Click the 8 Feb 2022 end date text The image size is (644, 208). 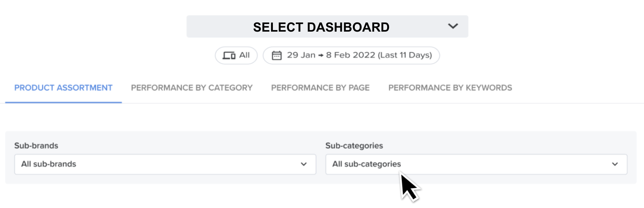click(351, 55)
